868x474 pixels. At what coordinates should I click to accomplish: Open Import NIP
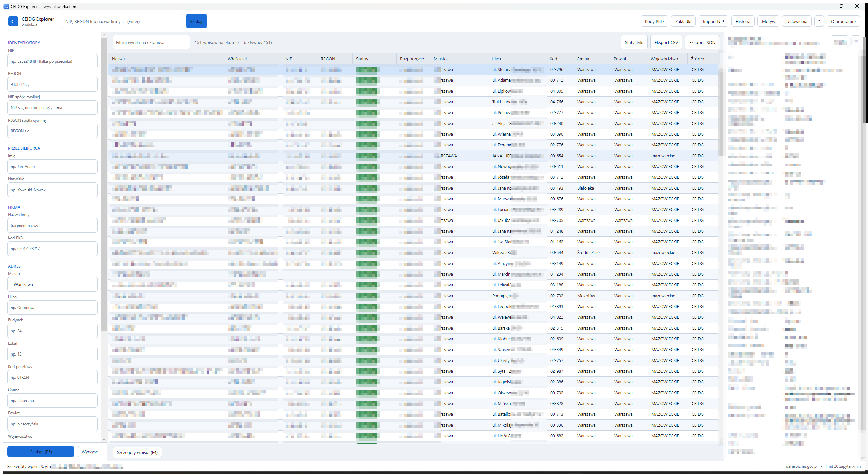pyautogui.click(x=713, y=21)
